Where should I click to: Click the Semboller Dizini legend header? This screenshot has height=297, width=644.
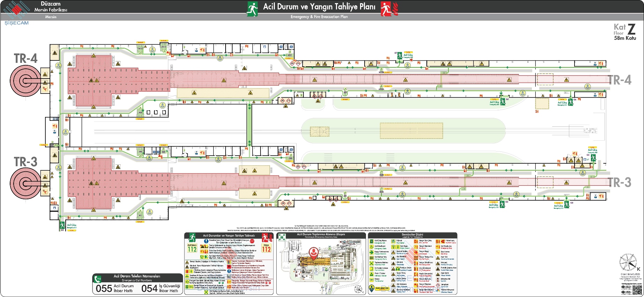click(x=412, y=235)
